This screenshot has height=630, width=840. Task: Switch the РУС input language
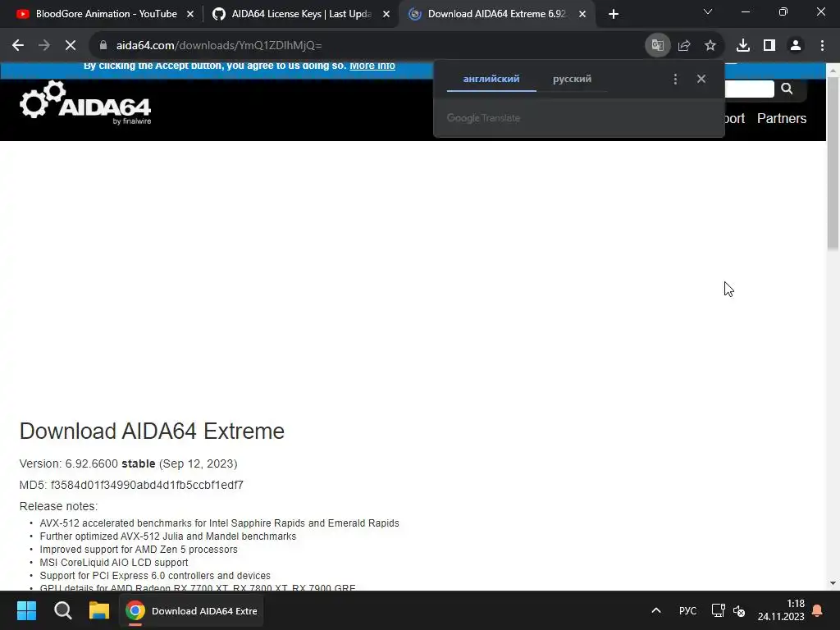click(687, 610)
